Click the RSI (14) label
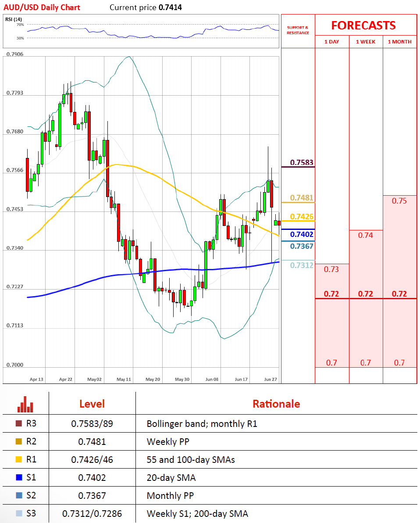The height and width of the screenshot is (523, 420). (x=13, y=19)
